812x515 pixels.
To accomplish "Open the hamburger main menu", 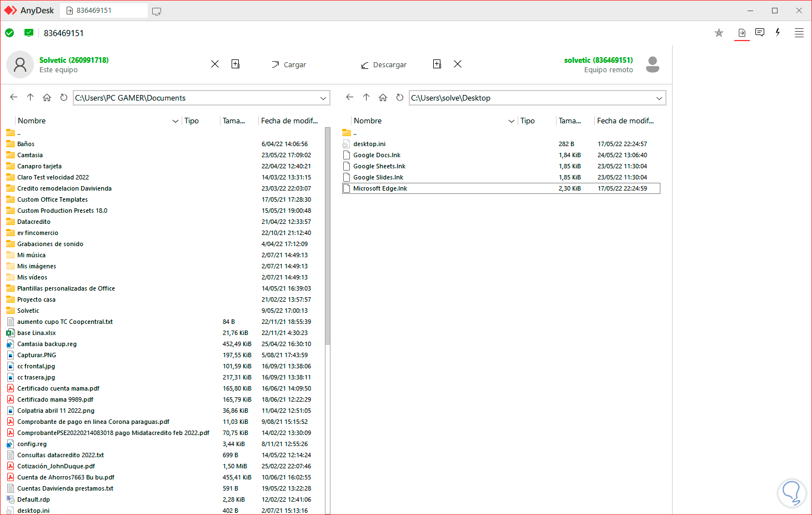I will (x=799, y=33).
